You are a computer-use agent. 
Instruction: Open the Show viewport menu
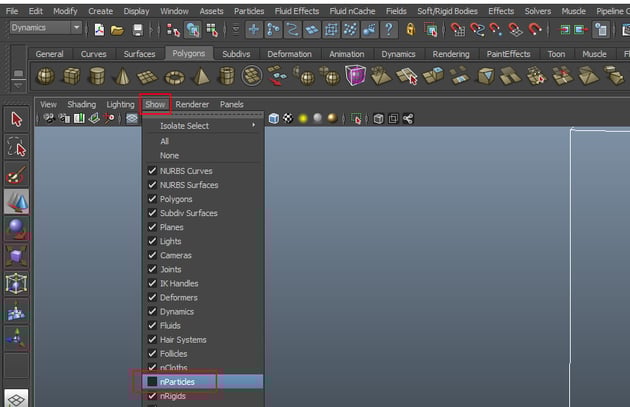(155, 104)
